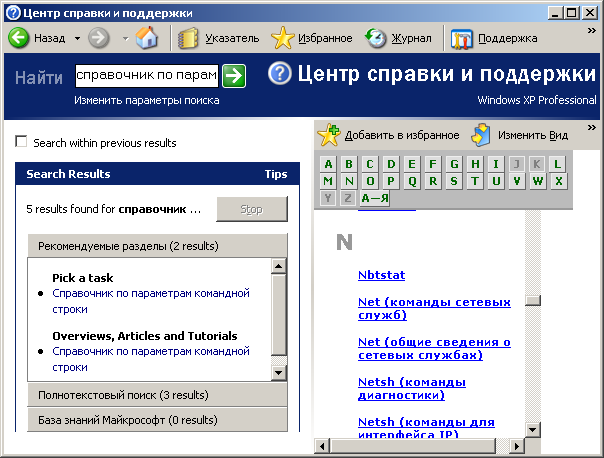Open the Home page house icon
The height and width of the screenshot is (458, 604).
[147, 38]
